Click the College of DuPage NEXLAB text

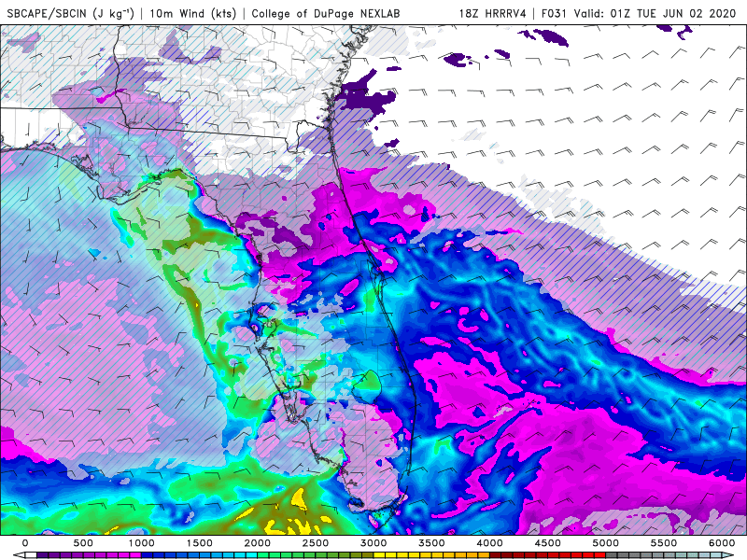click(x=325, y=13)
